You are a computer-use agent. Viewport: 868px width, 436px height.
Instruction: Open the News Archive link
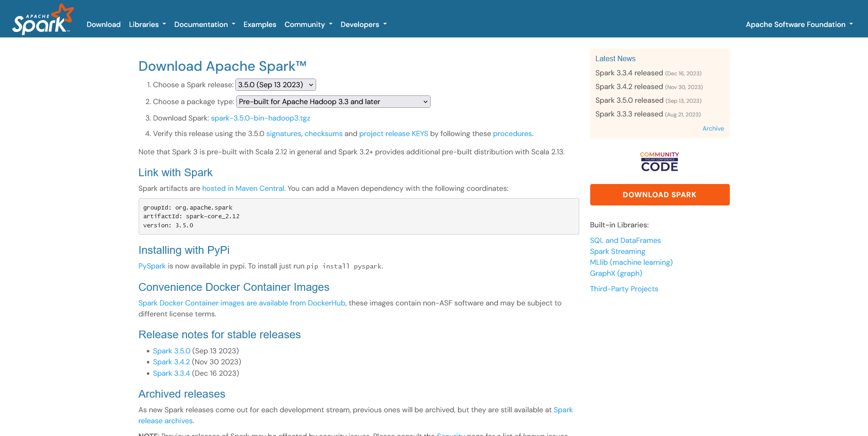point(713,129)
